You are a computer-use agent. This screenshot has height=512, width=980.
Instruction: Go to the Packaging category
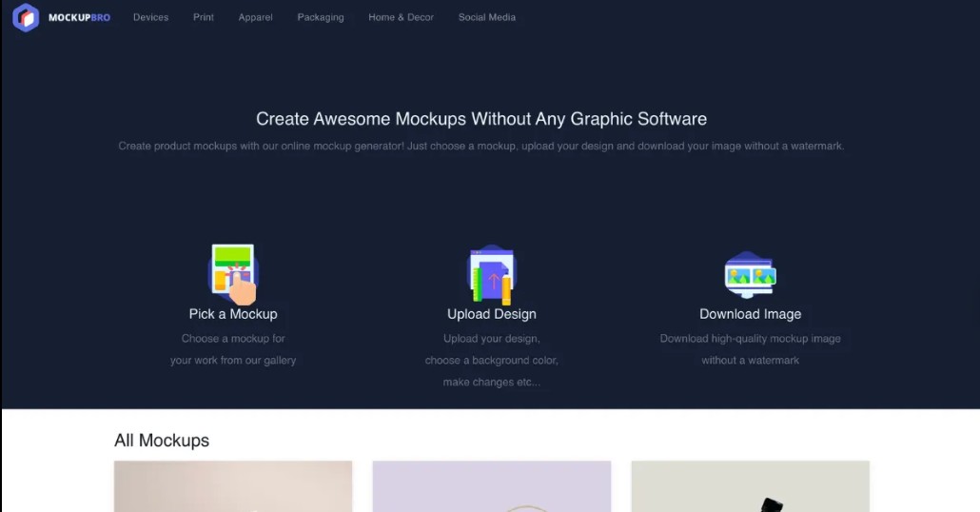click(x=321, y=17)
